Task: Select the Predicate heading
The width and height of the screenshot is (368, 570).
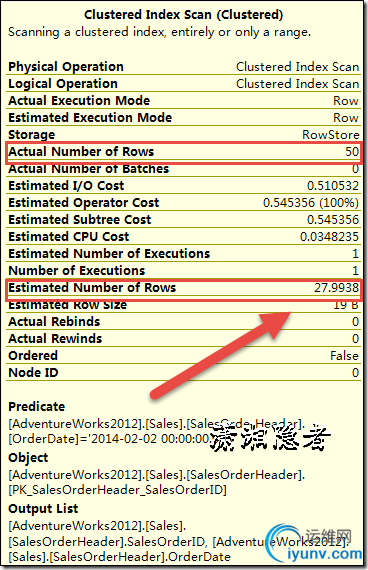Action: coord(36,406)
